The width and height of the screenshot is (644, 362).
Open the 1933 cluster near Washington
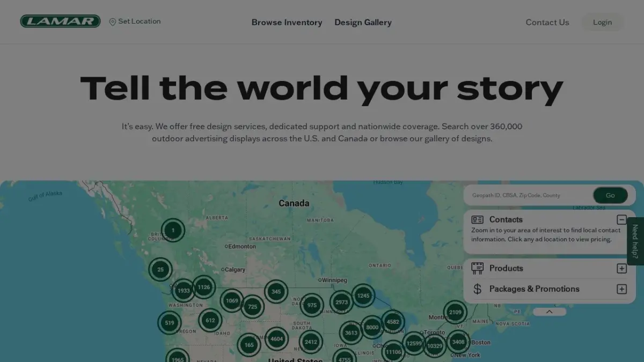pyautogui.click(x=184, y=291)
